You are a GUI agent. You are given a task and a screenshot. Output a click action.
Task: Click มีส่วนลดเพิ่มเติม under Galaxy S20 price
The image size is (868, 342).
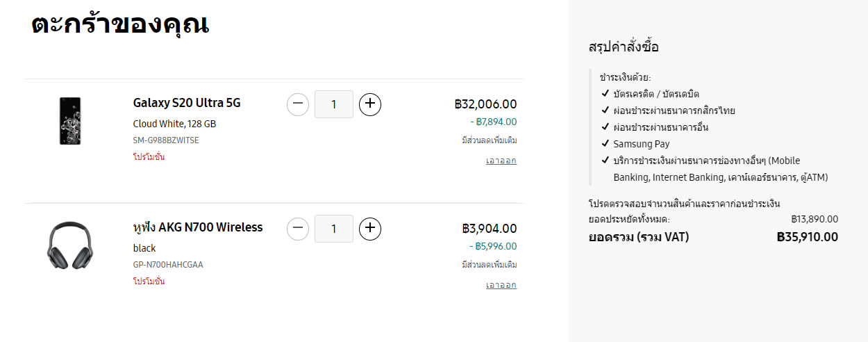tap(489, 140)
